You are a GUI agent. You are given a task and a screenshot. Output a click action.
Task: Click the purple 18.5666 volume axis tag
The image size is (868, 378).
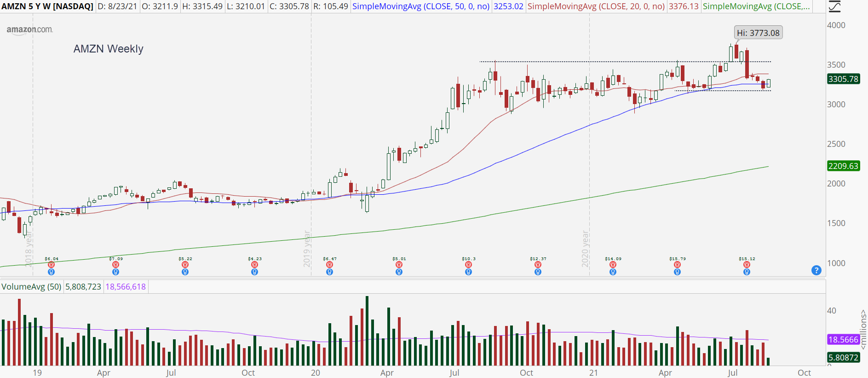[x=843, y=339]
